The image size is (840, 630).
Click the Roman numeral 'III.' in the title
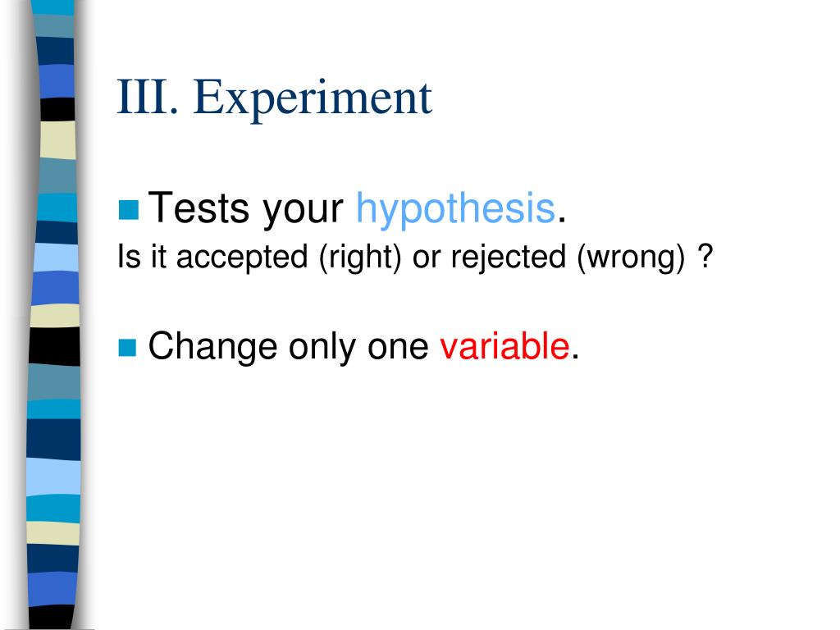[x=148, y=97]
